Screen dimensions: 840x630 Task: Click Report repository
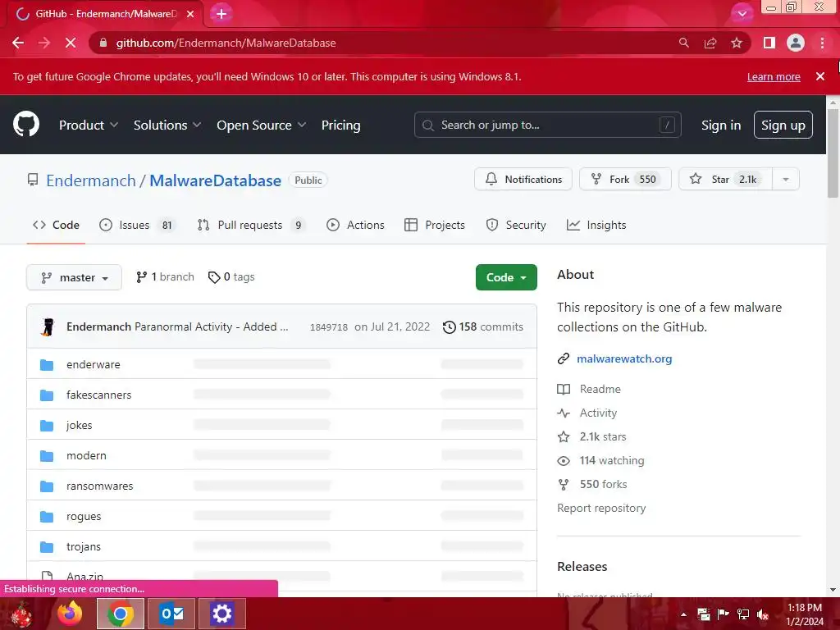(x=601, y=508)
